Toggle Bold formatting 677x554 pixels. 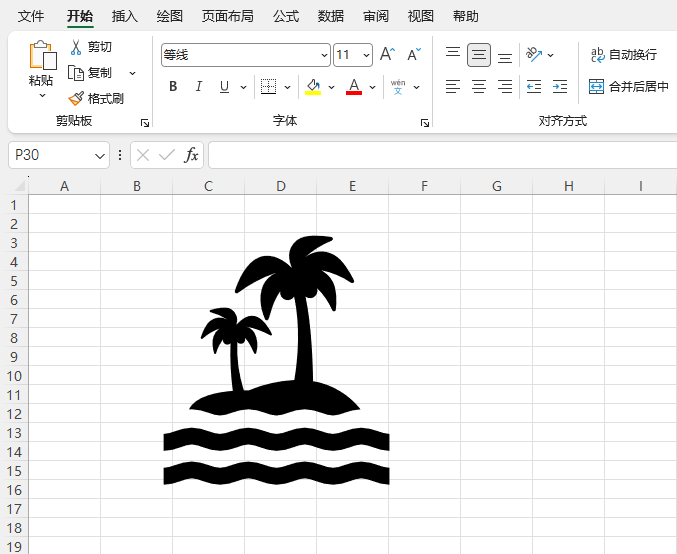click(x=173, y=87)
